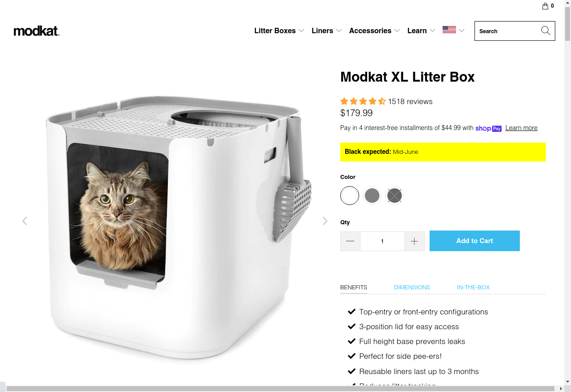Screen dimensions: 571x392
Task: Click the star rating icons
Action: (x=363, y=101)
